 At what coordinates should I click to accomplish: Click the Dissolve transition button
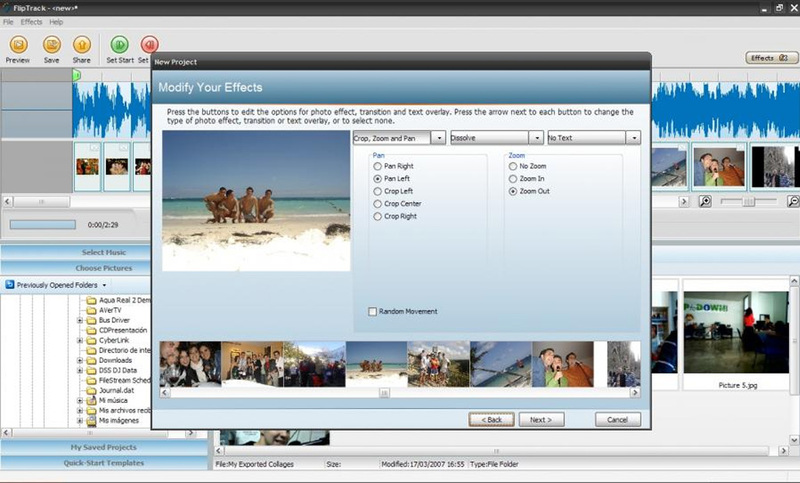[489, 138]
